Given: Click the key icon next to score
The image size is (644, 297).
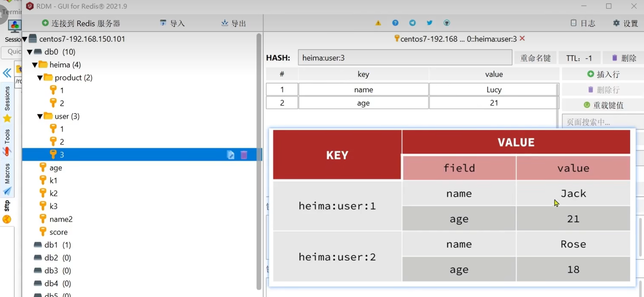Looking at the screenshot, I should point(43,232).
